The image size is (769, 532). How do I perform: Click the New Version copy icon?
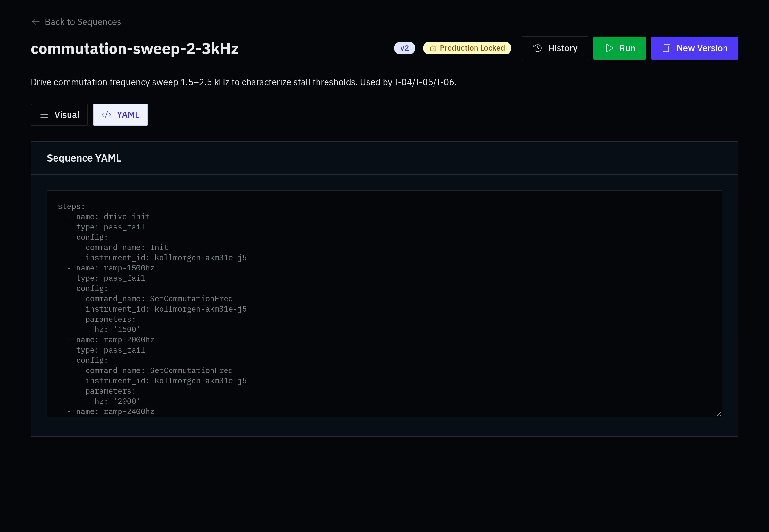(x=666, y=48)
